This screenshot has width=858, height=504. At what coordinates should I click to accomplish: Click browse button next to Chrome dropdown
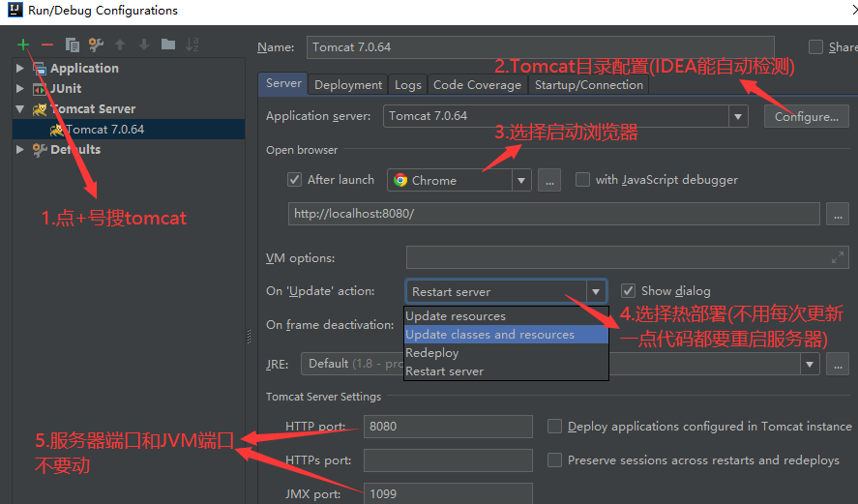[x=549, y=180]
